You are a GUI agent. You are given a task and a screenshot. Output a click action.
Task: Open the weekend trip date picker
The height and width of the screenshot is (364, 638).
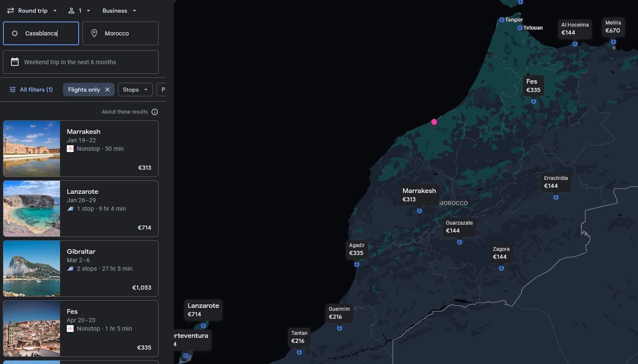tap(81, 62)
